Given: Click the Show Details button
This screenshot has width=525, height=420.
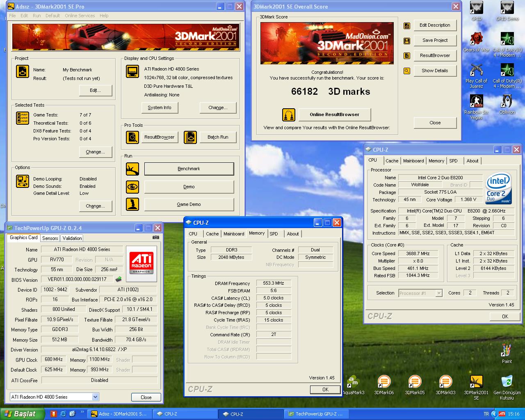Looking at the screenshot, I should (435, 71).
